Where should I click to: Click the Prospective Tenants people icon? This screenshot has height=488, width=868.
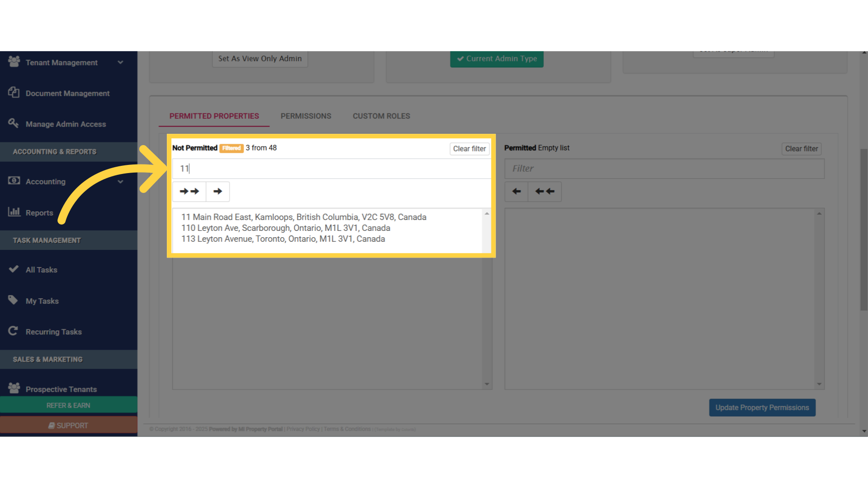coord(14,388)
